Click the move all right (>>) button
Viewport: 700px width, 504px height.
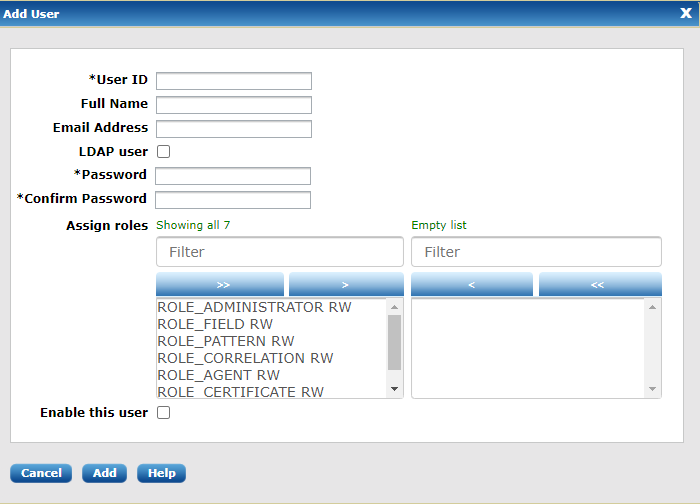coord(220,285)
